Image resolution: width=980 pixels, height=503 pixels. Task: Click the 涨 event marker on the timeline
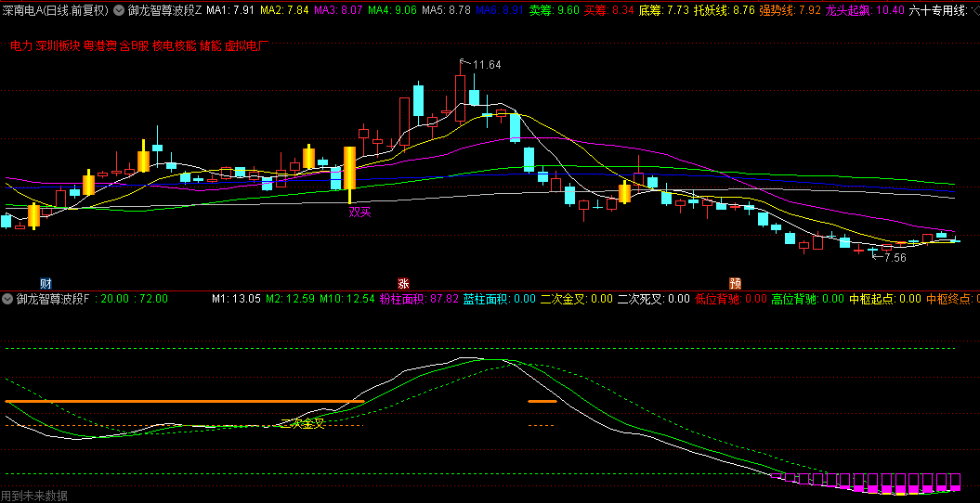pos(403,283)
